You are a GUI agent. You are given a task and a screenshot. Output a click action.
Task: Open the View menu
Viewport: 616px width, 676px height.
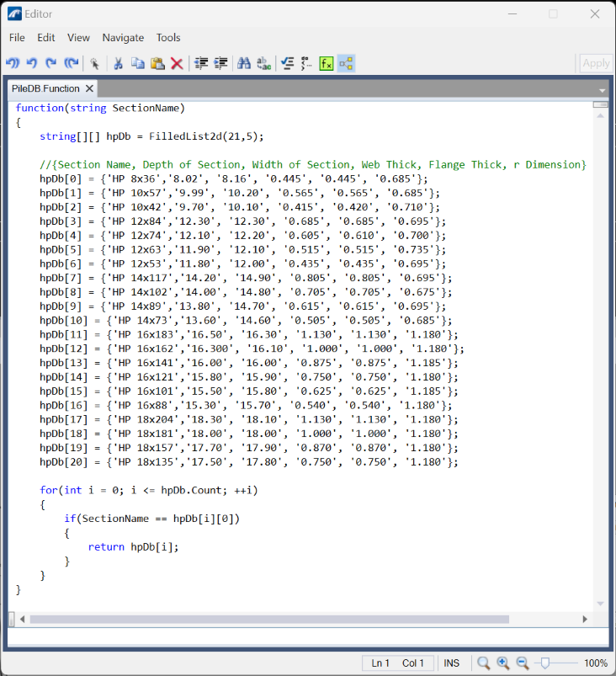[x=78, y=38]
